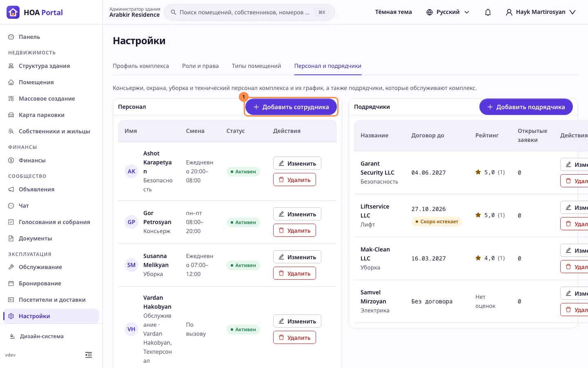Viewport: 588px width, 368px height.
Task: Open Посетители и доставки sidebar item
Action: coord(51,300)
